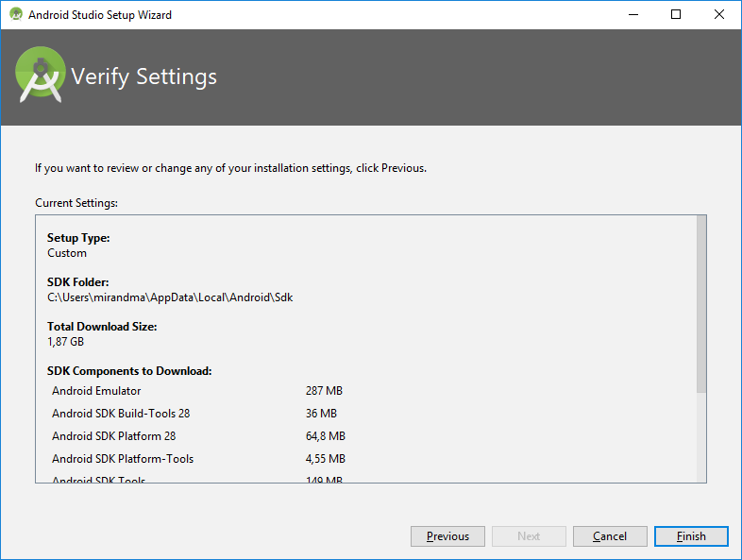The height and width of the screenshot is (560, 742).
Task: Click the Android SDK Platform-Tools entry
Action: 123,459
